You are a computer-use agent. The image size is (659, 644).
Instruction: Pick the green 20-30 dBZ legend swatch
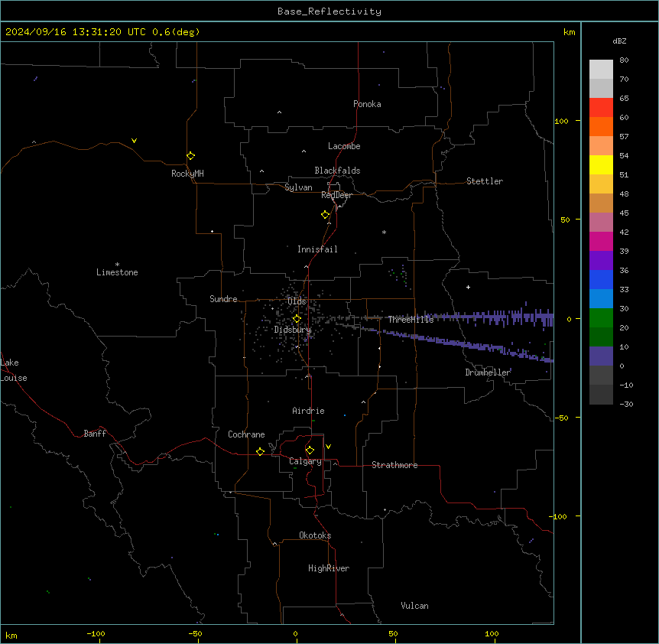point(601,318)
